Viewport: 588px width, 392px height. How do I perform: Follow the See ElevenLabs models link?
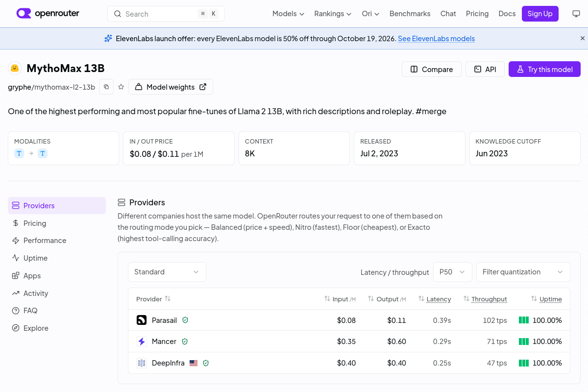[436, 39]
